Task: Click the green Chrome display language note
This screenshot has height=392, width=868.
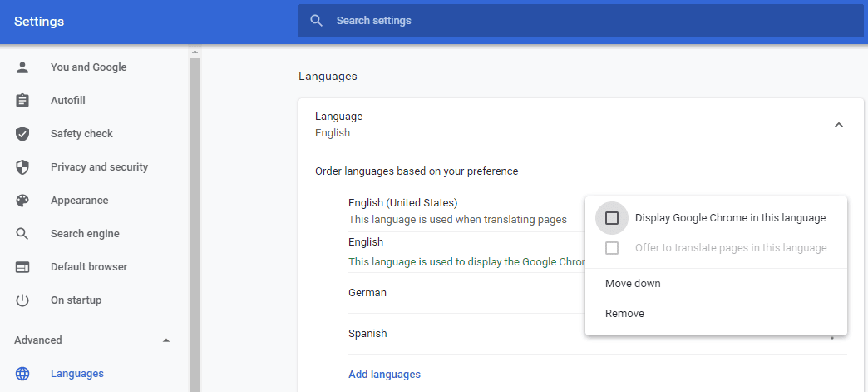Action: [466, 261]
